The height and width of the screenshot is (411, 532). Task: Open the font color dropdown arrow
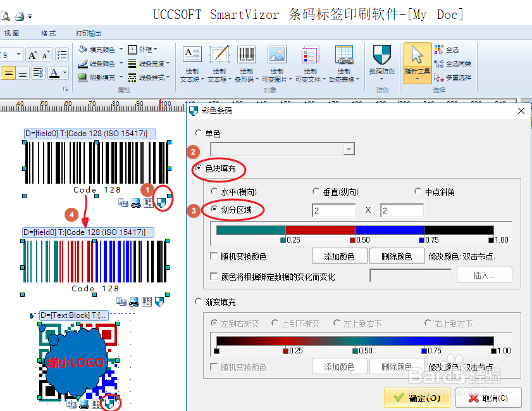(x=65, y=73)
